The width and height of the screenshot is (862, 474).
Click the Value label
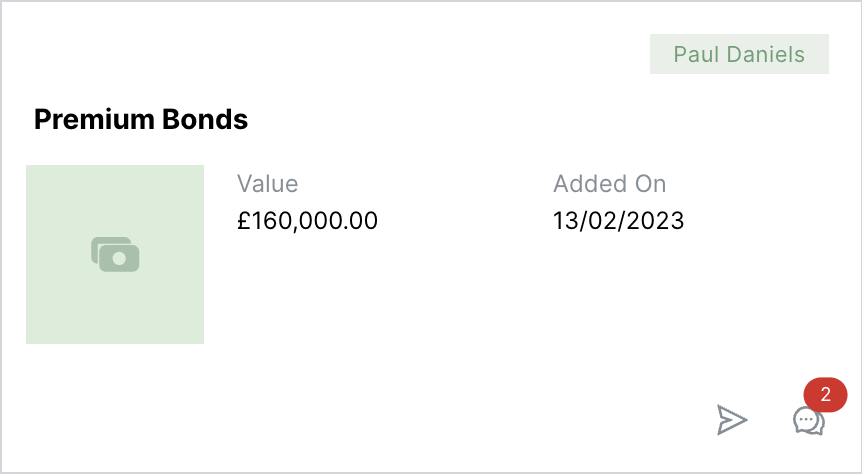pyautogui.click(x=267, y=184)
